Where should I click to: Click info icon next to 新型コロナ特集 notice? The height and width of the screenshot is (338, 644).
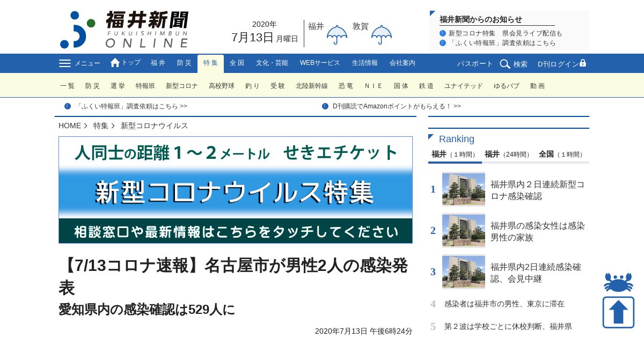click(443, 33)
